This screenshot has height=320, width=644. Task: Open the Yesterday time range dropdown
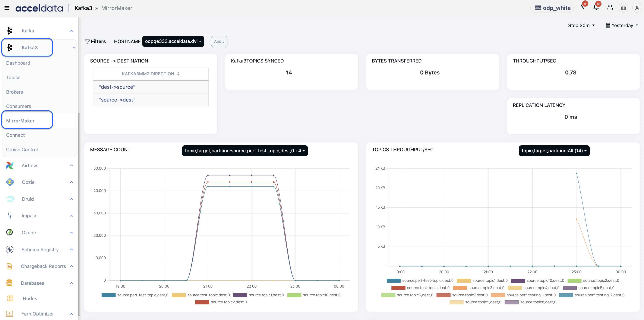[622, 25]
